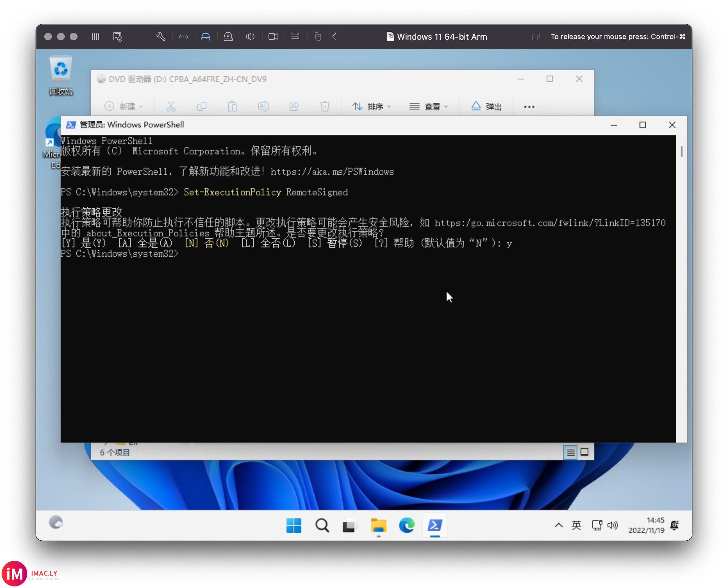Open the 新建 dropdown in Explorer
Image resolution: width=728 pixels, height=588 pixels.
coord(124,107)
